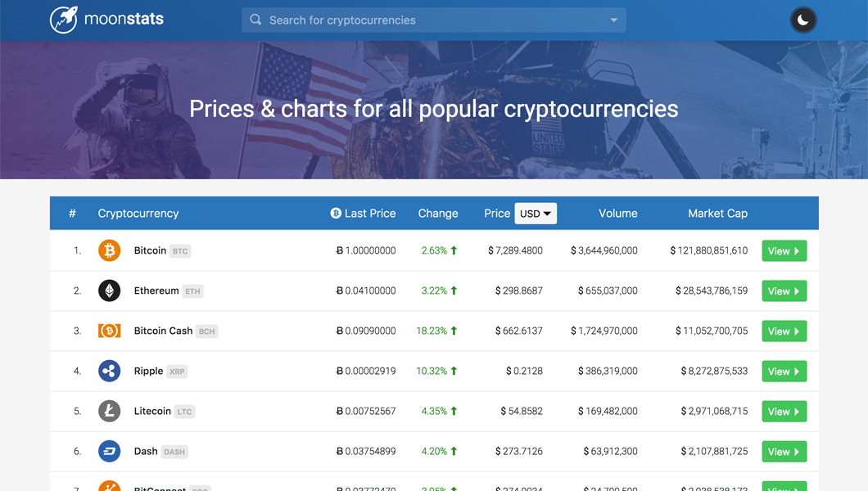Click Bitcoin Cash's volume $ 1,724,970,000

pos(604,331)
